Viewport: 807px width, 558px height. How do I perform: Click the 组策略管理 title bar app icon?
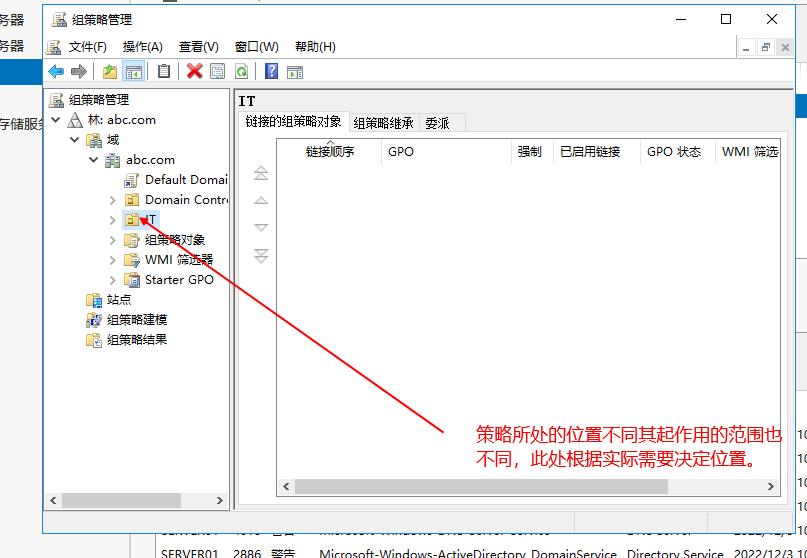[x=59, y=20]
